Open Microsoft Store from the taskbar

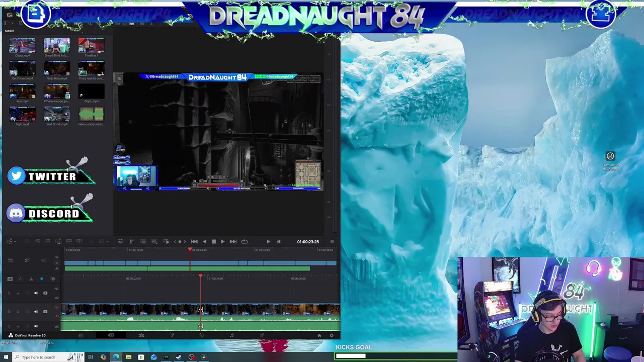141,357
